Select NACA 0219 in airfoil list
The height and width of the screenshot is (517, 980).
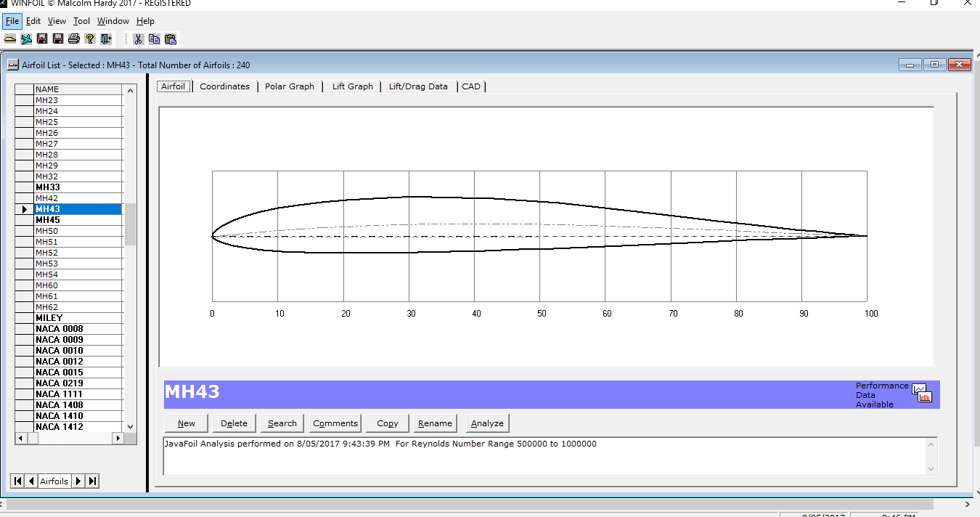pyautogui.click(x=78, y=383)
